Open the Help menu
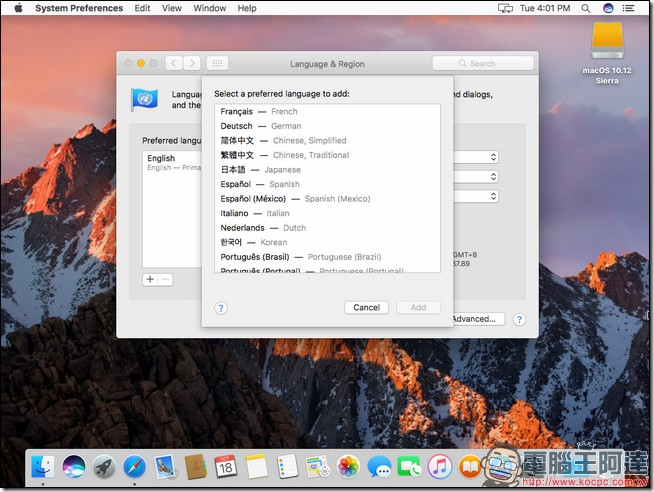654x492 pixels. [x=247, y=8]
